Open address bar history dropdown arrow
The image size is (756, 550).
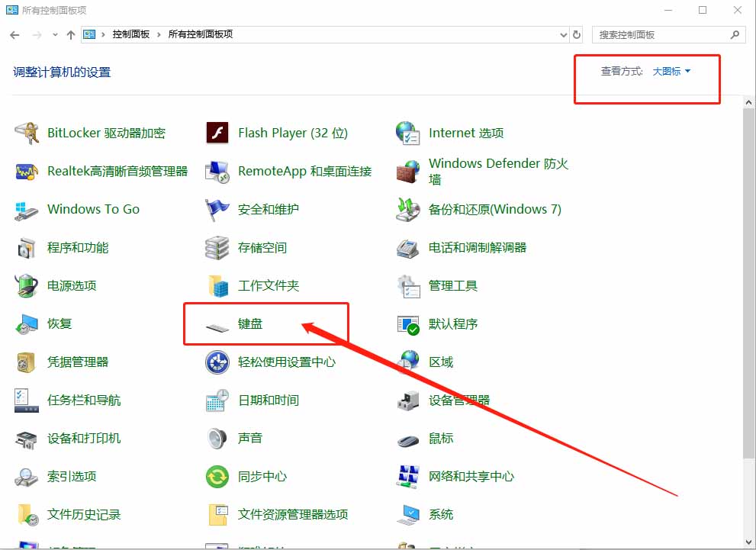click(564, 34)
